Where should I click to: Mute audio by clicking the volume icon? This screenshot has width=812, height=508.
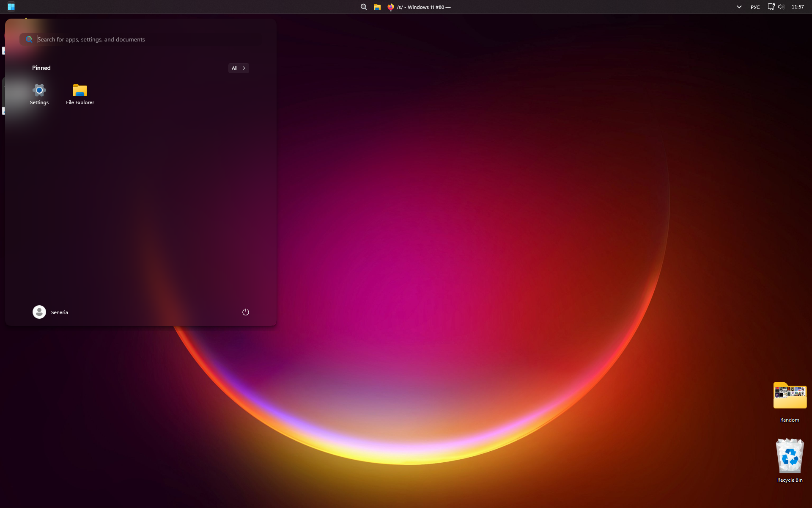click(x=780, y=7)
